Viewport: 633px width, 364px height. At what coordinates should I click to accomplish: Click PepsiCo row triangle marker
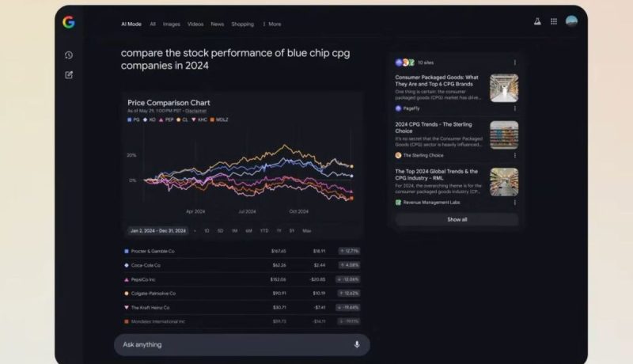tap(127, 279)
